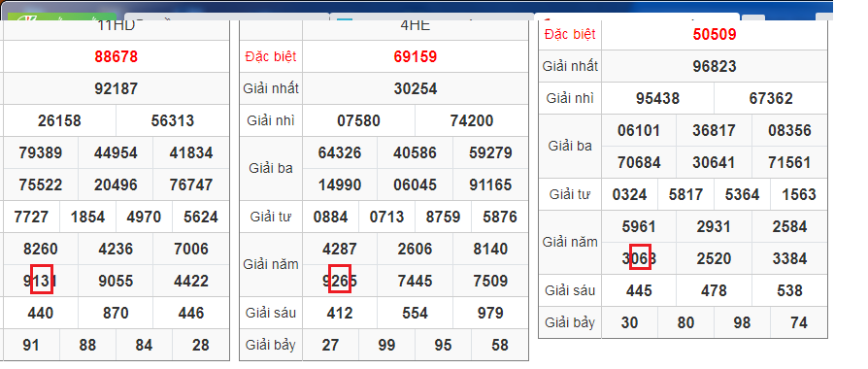Click the 1854 result

(87, 218)
